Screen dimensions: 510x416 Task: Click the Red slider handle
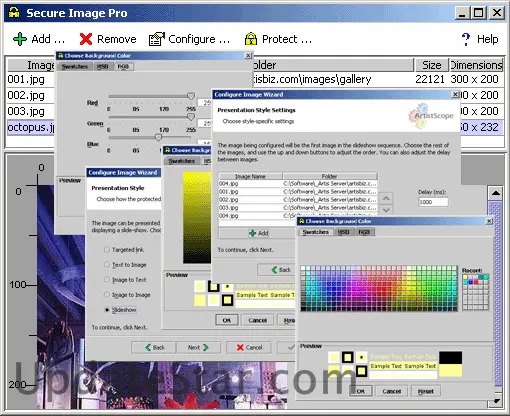click(191, 96)
